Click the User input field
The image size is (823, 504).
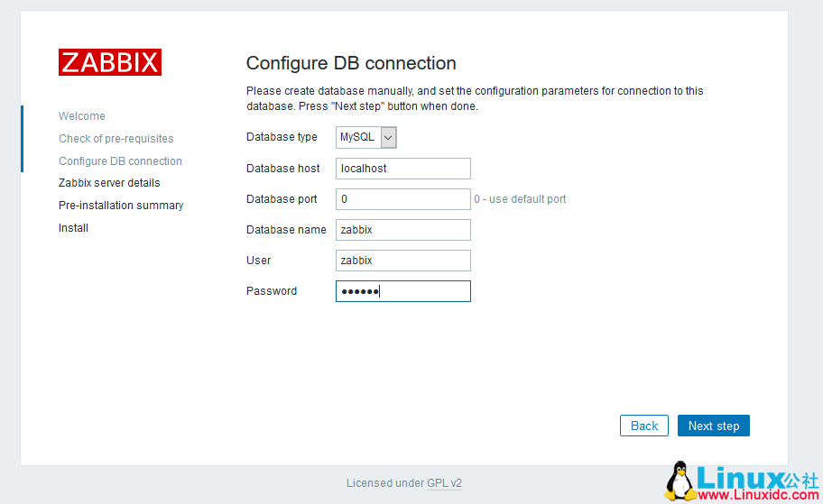tap(403, 261)
